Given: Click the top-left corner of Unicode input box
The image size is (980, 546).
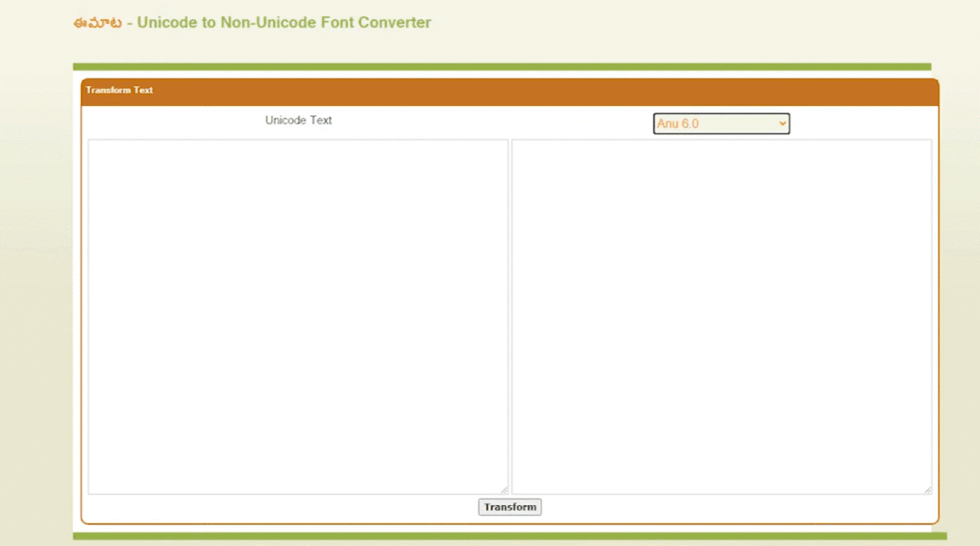Looking at the screenshot, I should pos(93,144).
